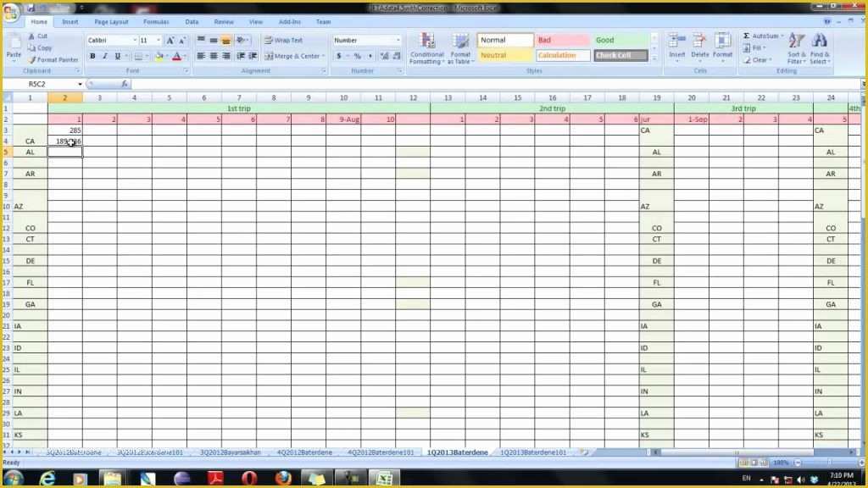
Task: Apply the Fill Color bucket
Action: (x=159, y=57)
